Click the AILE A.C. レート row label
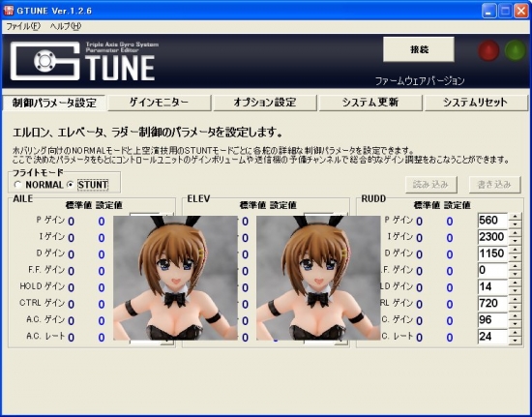 (45, 336)
